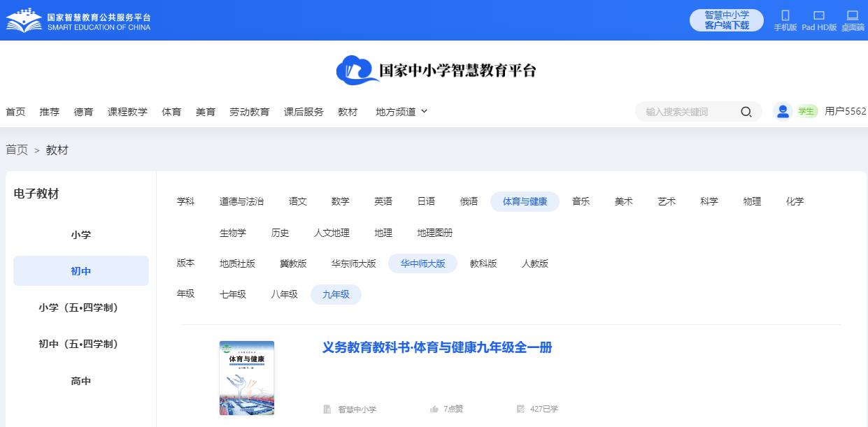Open the Pad HD版 tablet icon
Image resolution: width=868 pixels, height=427 pixels.
819,15
